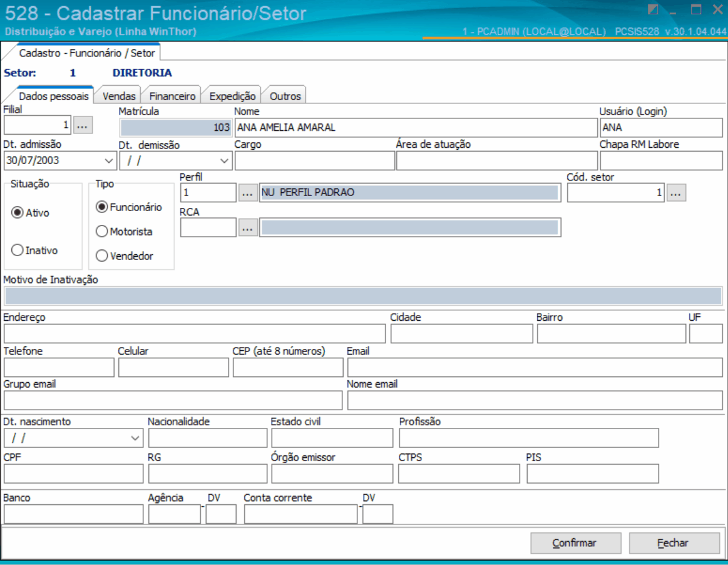This screenshot has width=728, height=565.
Task: Click the PIS input field
Action: coord(592,474)
